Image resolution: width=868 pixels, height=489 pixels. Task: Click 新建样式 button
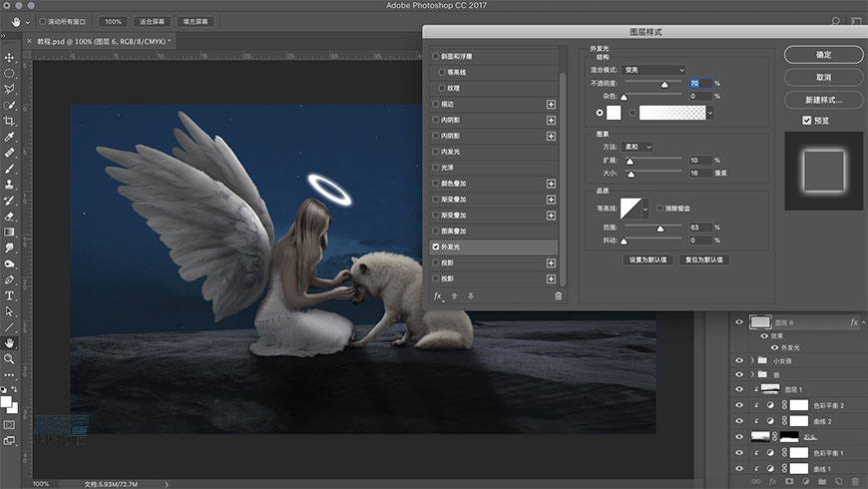pos(824,100)
